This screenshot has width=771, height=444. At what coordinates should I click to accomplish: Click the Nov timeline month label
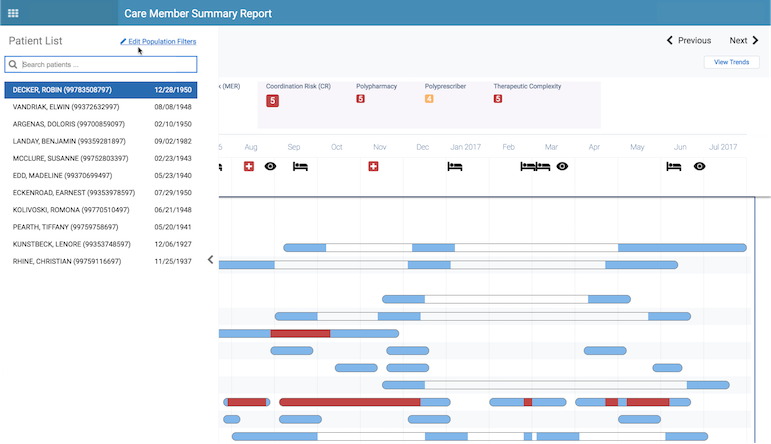380,147
